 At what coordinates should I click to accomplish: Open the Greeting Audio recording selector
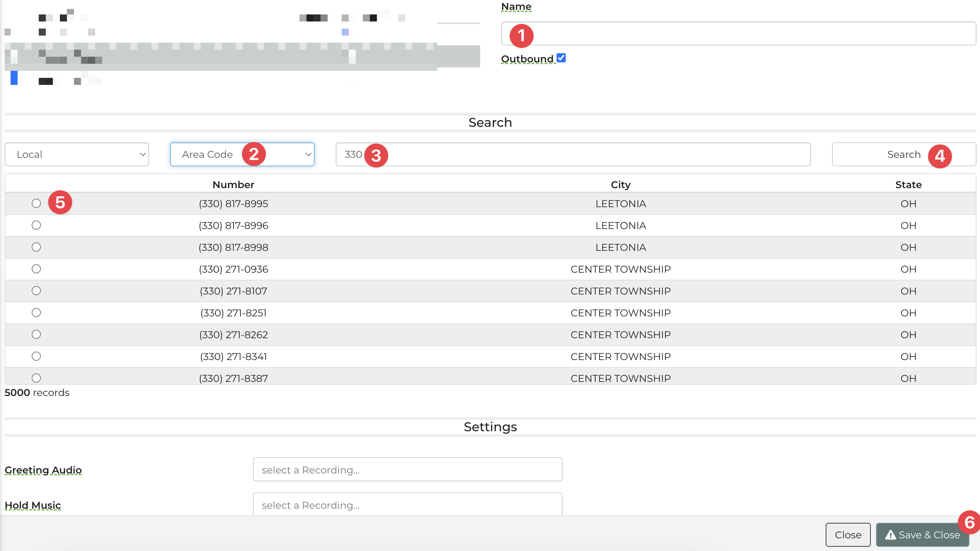(408, 470)
